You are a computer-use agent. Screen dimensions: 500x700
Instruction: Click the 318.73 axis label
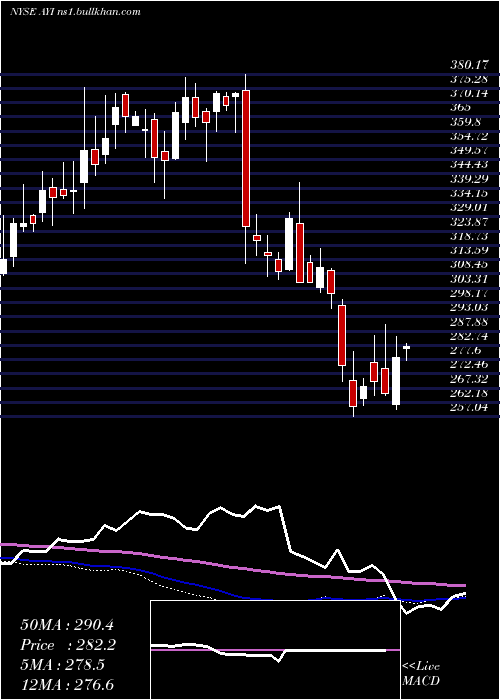(x=469, y=236)
